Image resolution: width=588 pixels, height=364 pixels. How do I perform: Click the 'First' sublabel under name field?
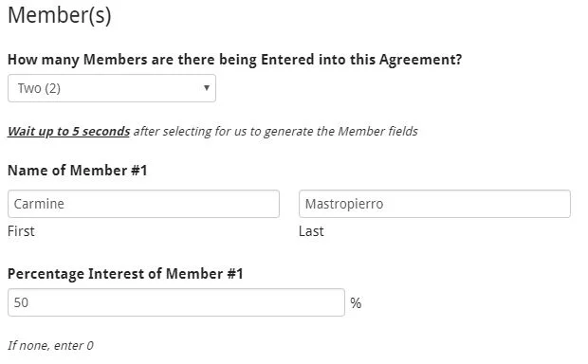click(21, 231)
